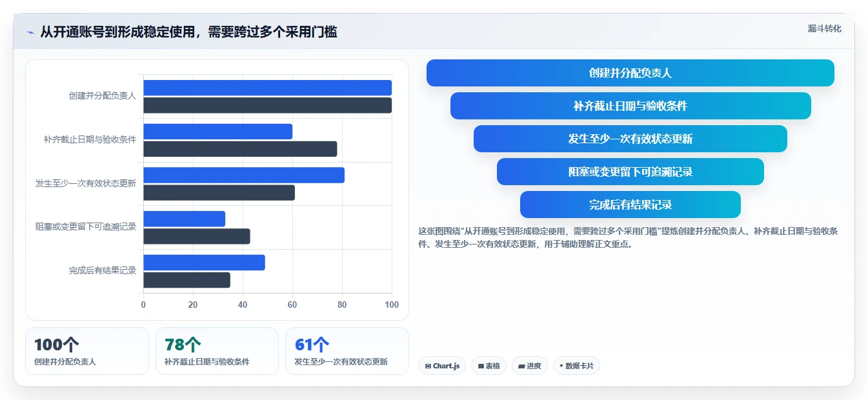Image resolution: width=868 pixels, height=400 pixels.
Task: Open the 100个 创建并分配负责人 stat card
Action: tap(87, 351)
